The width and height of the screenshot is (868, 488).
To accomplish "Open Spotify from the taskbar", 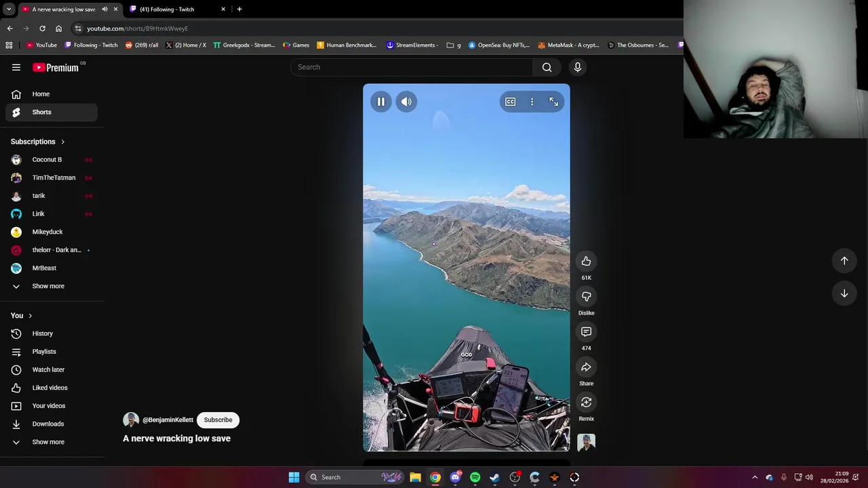I will (475, 477).
